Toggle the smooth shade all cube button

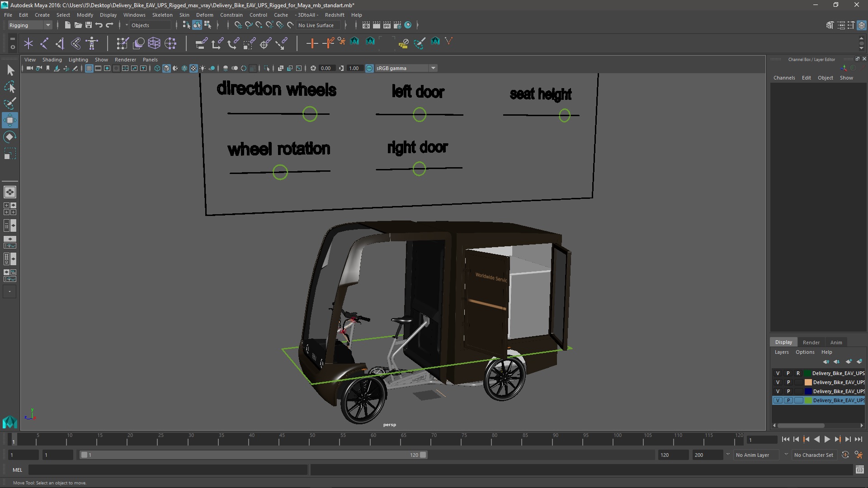(x=166, y=68)
